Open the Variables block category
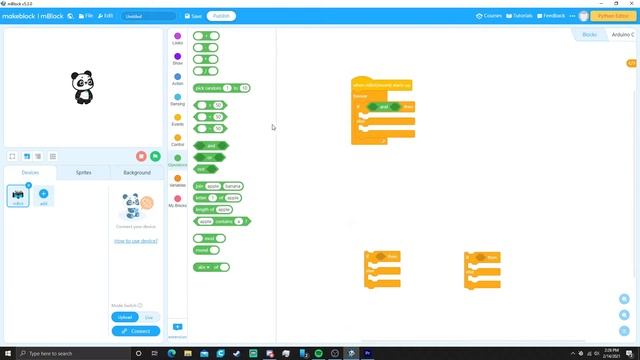Viewport: 640px width, 360px height. point(178,181)
